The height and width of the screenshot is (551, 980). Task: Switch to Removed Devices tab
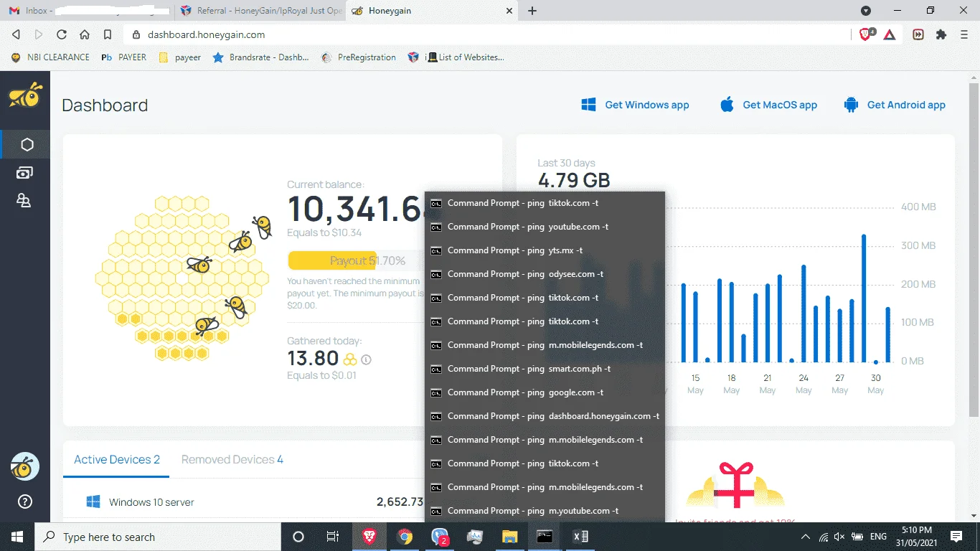tap(232, 459)
